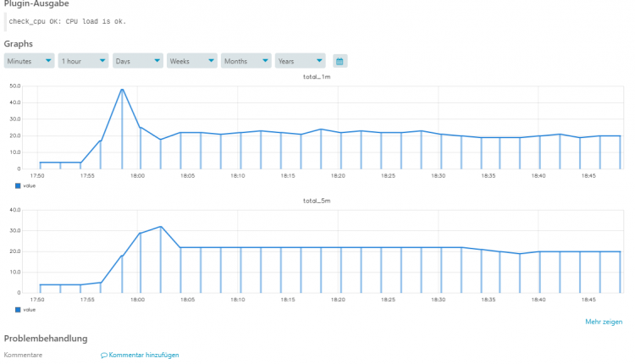
Task: Expand the Minutes dropdown
Action: point(30,61)
